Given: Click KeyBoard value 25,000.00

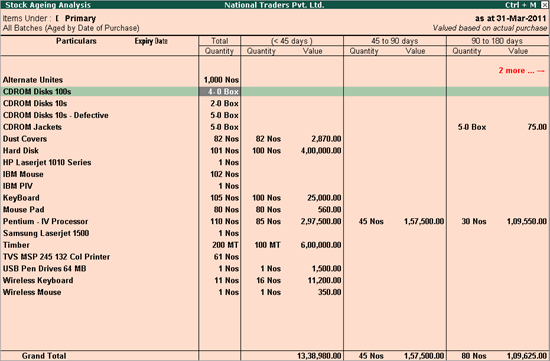Looking at the screenshot, I should (x=324, y=198).
